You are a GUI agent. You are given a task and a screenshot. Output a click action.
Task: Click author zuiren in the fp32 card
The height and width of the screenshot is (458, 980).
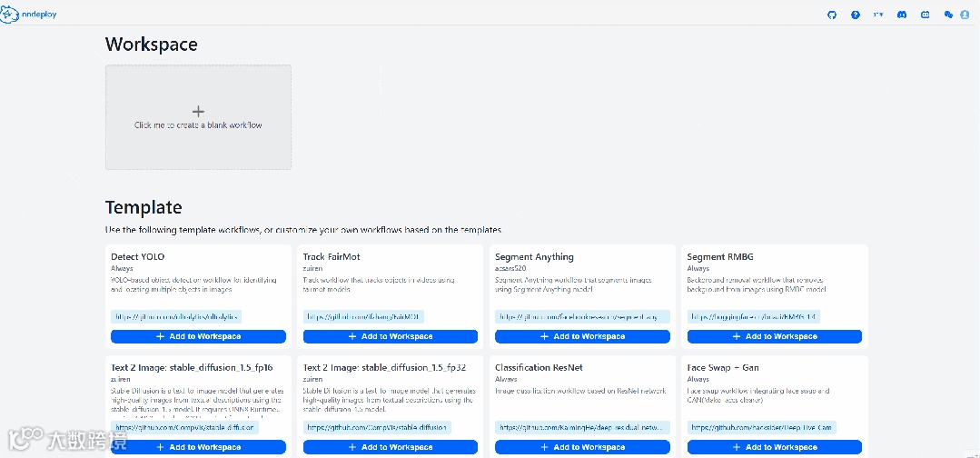pyautogui.click(x=312, y=379)
